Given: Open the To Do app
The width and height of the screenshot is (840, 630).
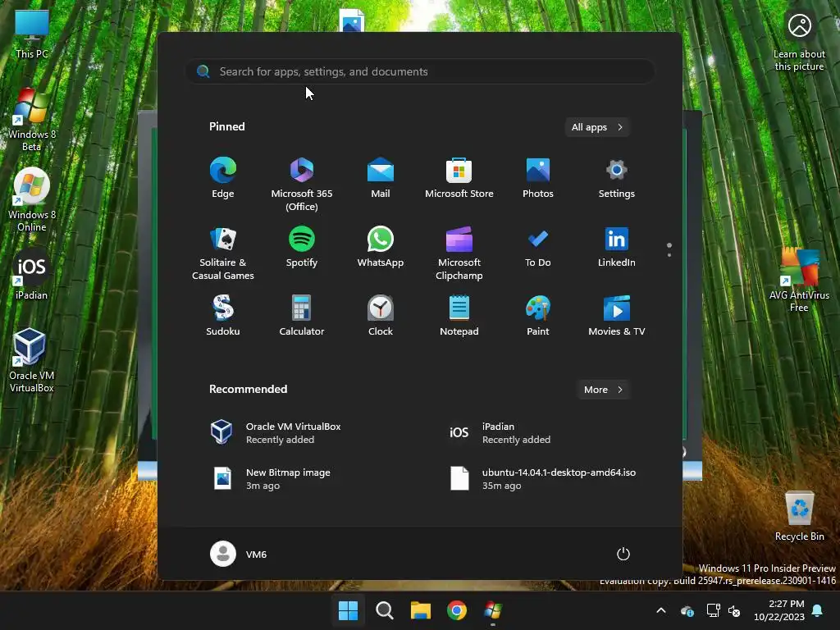Looking at the screenshot, I should click(538, 248).
